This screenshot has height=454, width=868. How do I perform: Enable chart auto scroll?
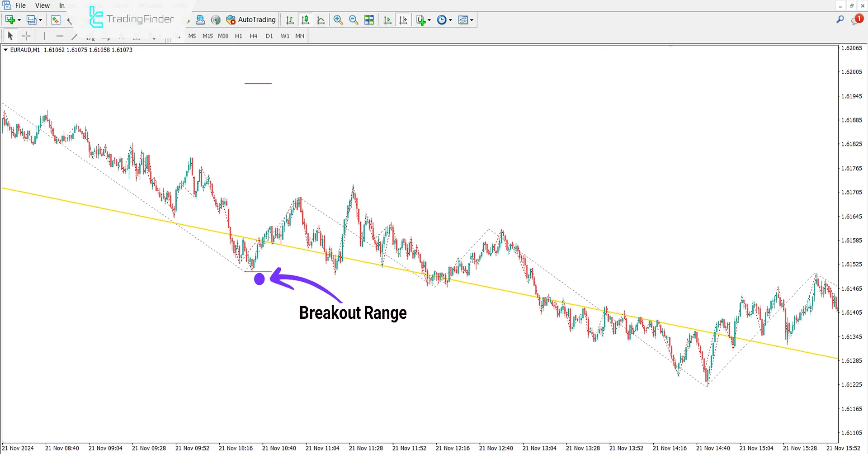coord(387,20)
